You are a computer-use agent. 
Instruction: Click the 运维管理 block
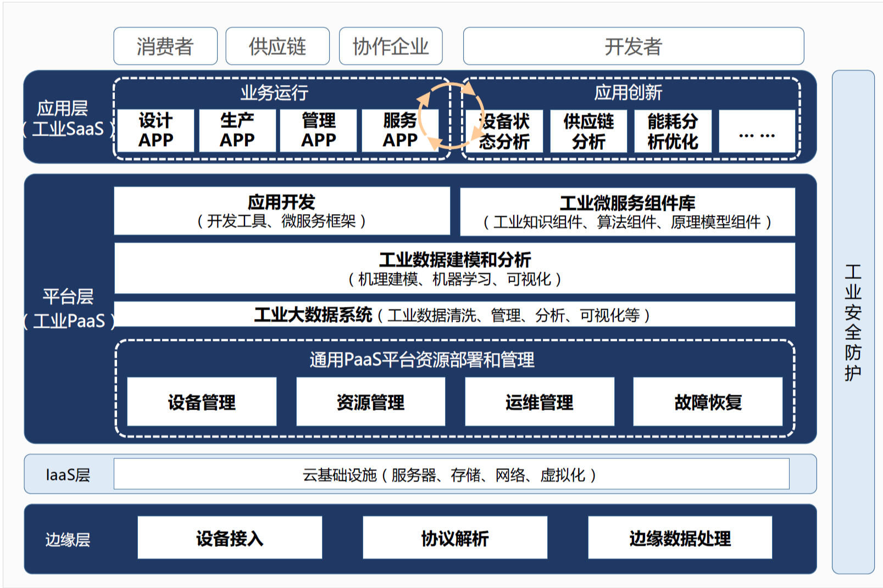point(540,401)
